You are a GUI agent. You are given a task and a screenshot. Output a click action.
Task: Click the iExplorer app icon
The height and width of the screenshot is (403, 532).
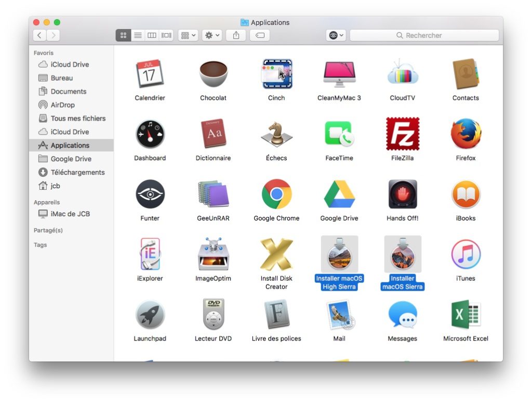pos(150,254)
